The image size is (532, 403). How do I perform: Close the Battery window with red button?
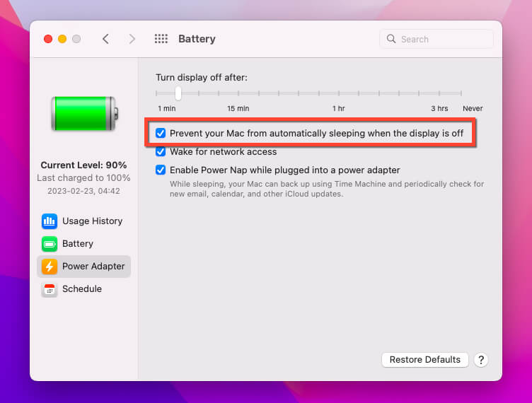48,39
